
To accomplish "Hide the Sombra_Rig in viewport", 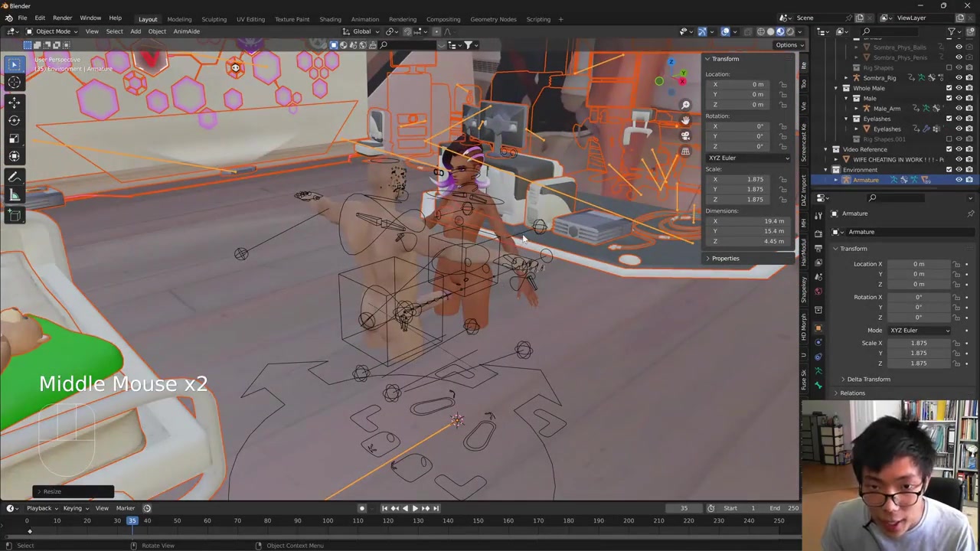I will point(959,78).
